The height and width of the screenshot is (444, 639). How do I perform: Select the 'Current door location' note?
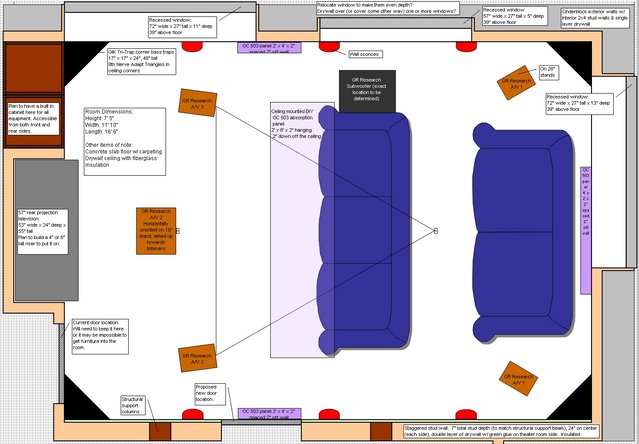100,336
